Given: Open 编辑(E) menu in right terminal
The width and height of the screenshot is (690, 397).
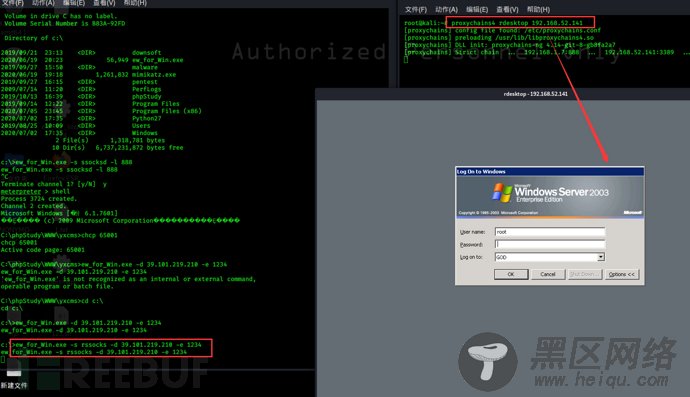Looking at the screenshot, I should point(477,10).
